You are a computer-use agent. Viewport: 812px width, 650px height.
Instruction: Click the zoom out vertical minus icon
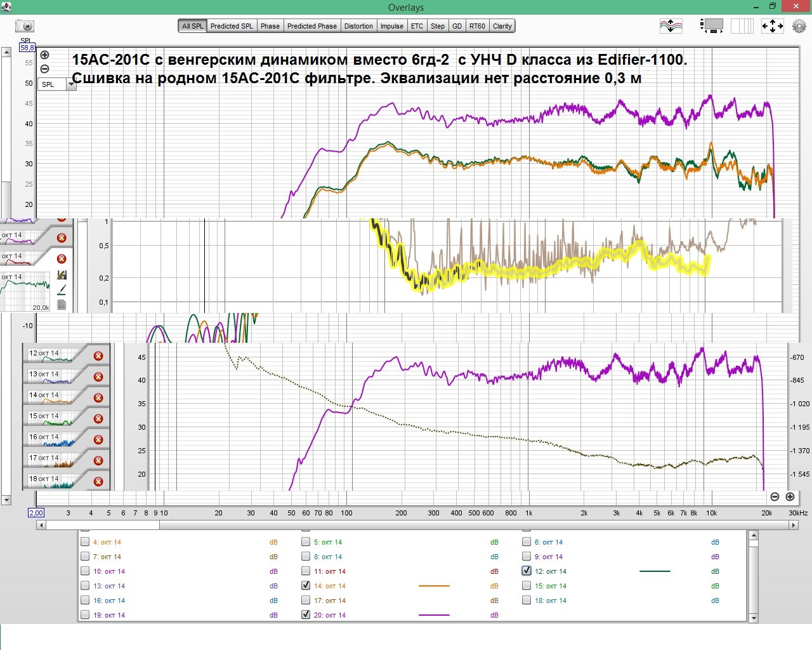[x=45, y=69]
